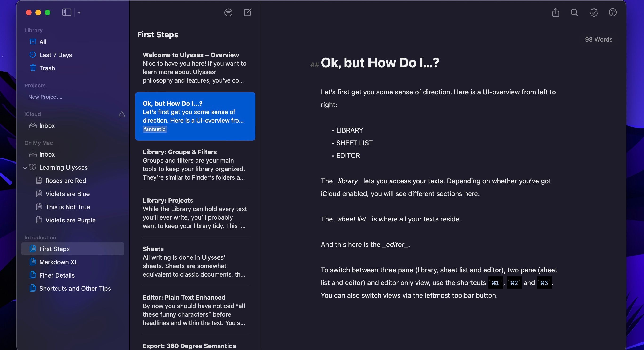The width and height of the screenshot is (644, 350).
Task: Open the sheet list sort options icon
Action: [228, 12]
